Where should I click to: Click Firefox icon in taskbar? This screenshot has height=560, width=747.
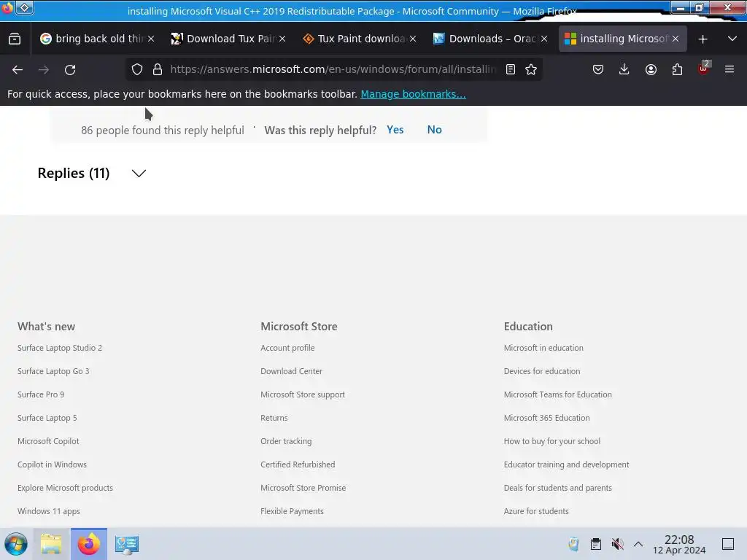click(88, 544)
